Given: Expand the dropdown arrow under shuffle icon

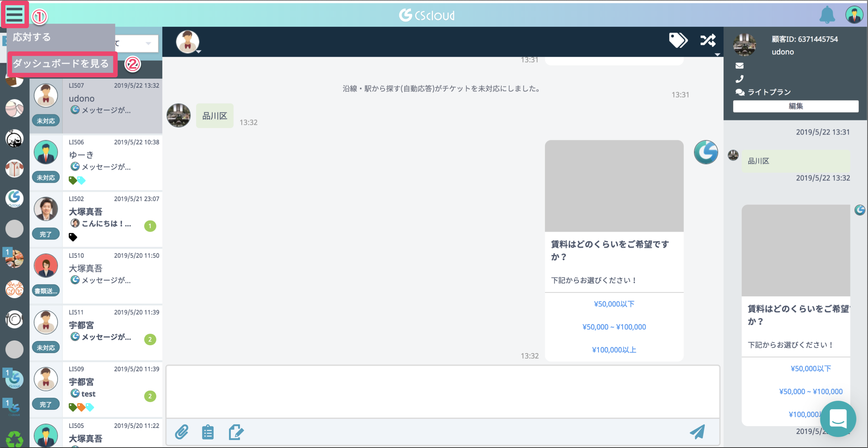Looking at the screenshot, I should coord(717,54).
